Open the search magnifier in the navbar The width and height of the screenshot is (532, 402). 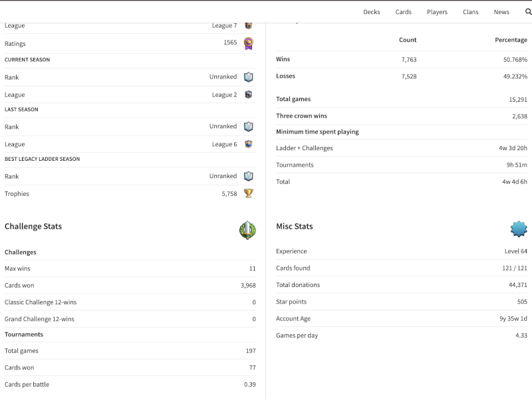tap(528, 12)
